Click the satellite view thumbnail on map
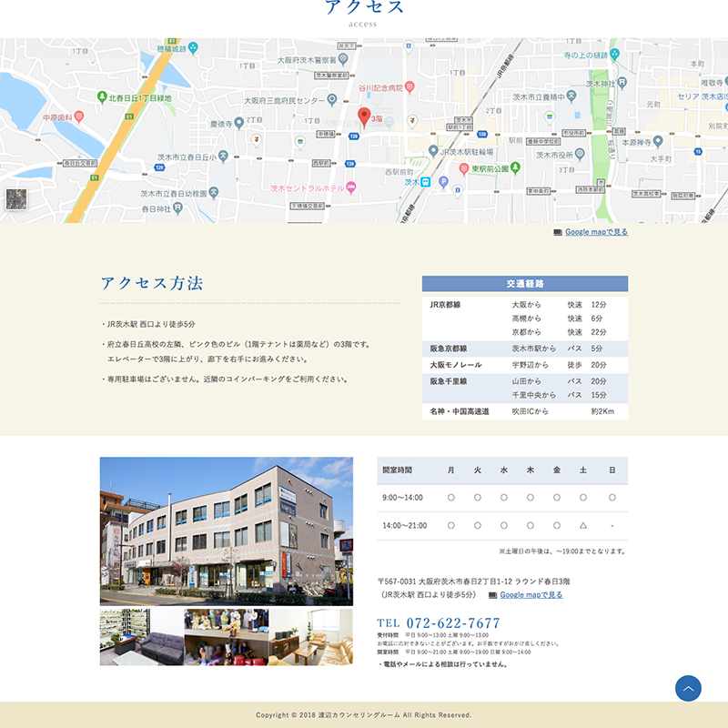Image resolution: width=728 pixels, height=728 pixels. (16, 199)
